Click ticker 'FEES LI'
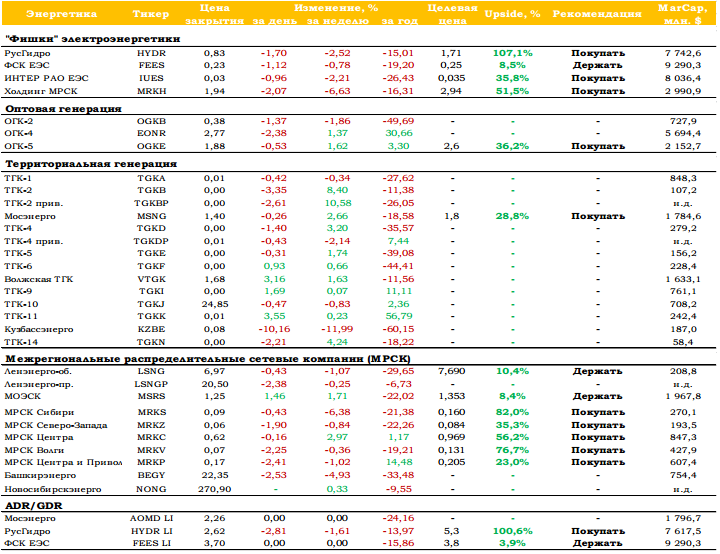 (x=151, y=543)
